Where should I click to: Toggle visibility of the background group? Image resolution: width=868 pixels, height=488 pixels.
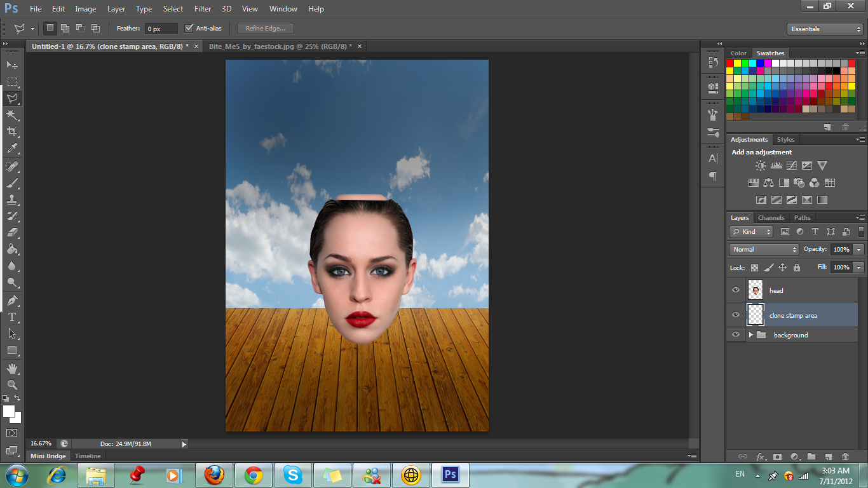coord(735,335)
